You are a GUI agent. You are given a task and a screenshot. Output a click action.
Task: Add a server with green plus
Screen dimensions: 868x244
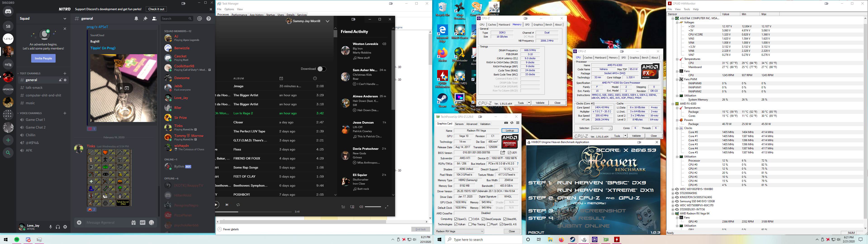pos(8,140)
